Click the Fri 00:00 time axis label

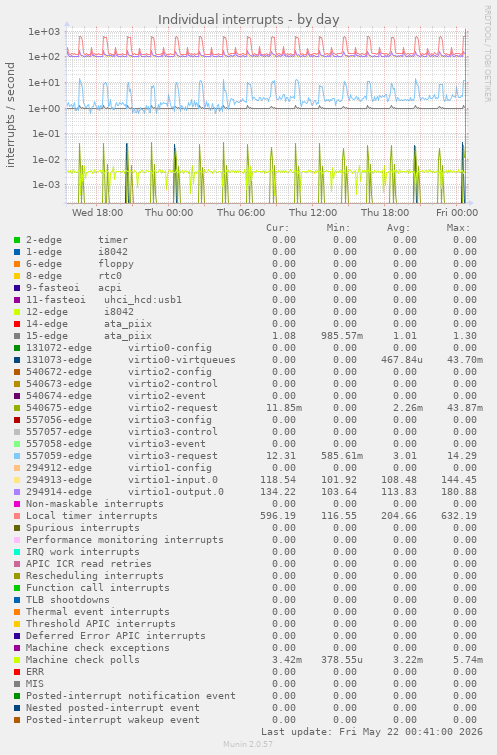pyautogui.click(x=457, y=212)
